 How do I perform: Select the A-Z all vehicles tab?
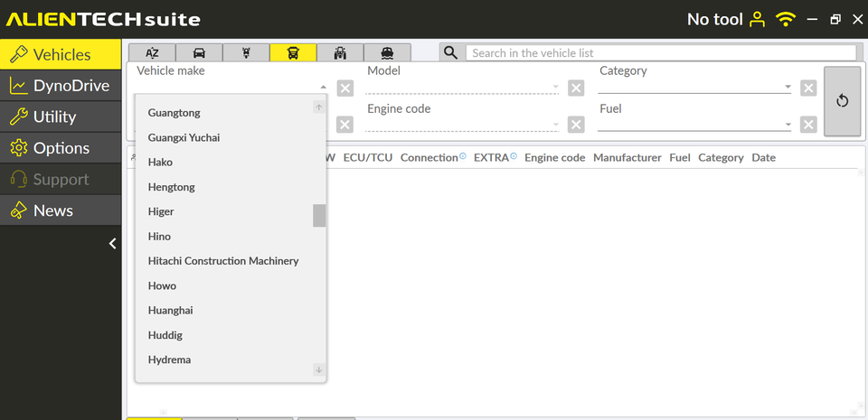(x=152, y=52)
